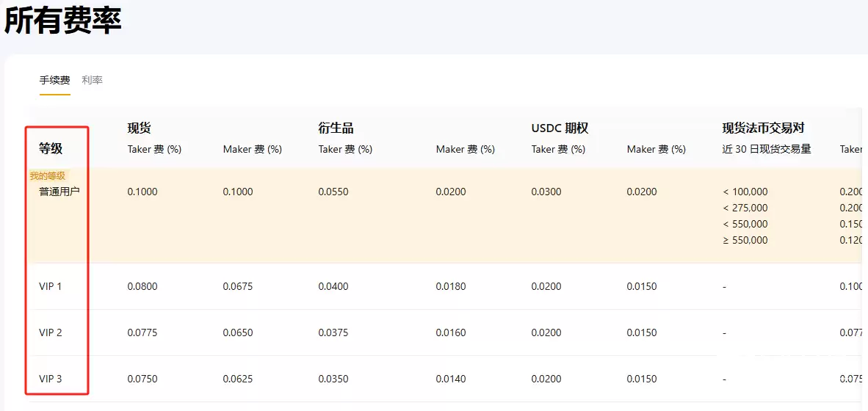Open the 利率 tab

pos(92,80)
